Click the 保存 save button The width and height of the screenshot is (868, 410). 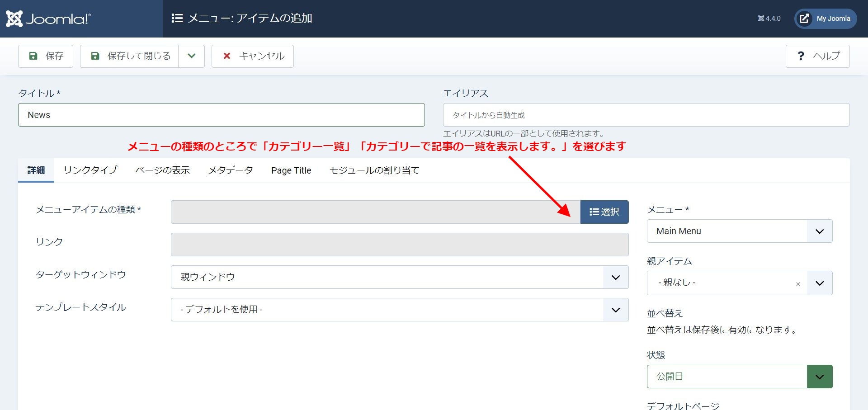(x=46, y=56)
